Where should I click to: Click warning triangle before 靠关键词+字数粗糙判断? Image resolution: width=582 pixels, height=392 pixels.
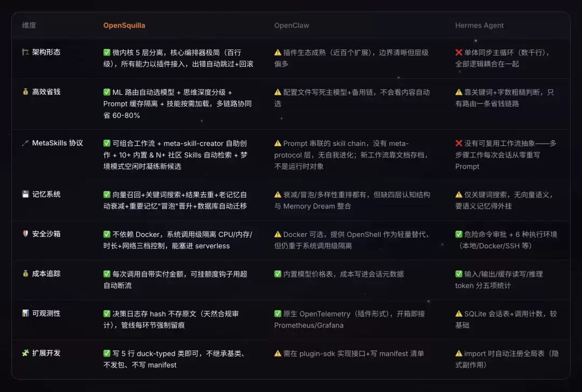pyautogui.click(x=459, y=92)
